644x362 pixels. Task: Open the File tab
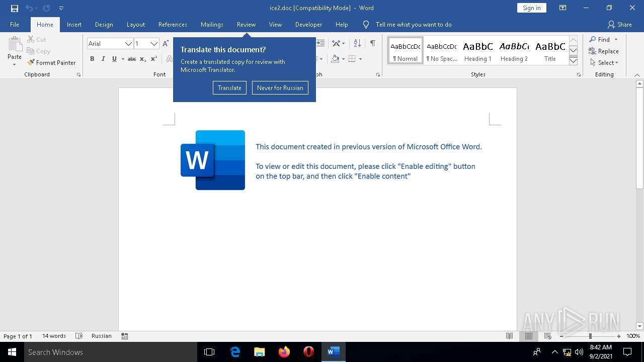pyautogui.click(x=15, y=24)
